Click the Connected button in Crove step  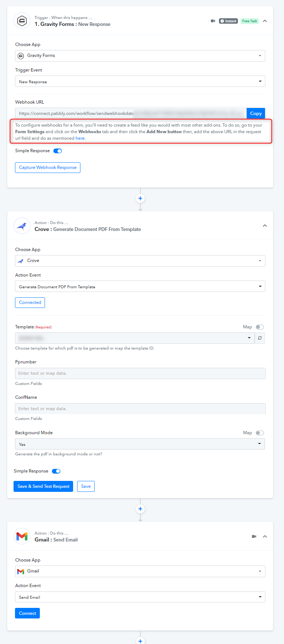[30, 302]
